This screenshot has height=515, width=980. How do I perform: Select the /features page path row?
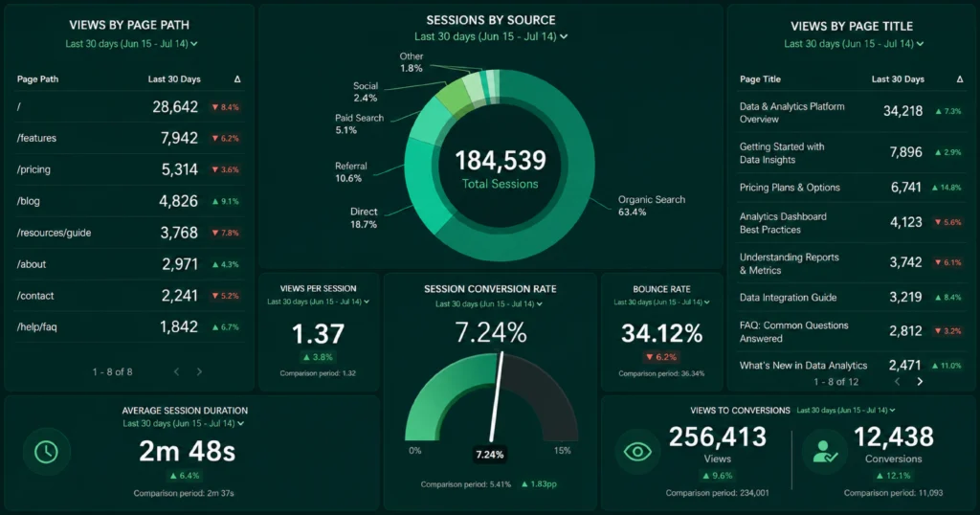(x=129, y=138)
